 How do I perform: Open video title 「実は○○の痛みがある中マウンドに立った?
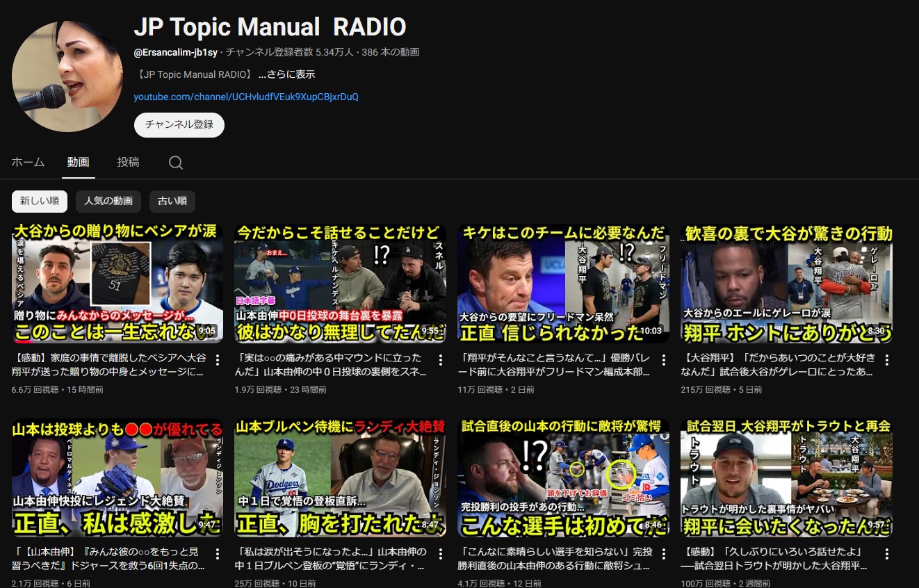tap(332, 365)
